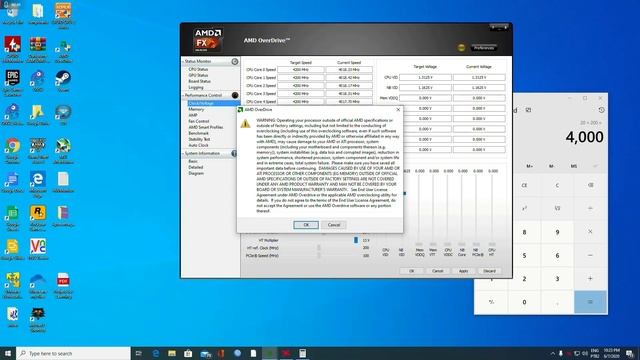
Task: Click the NB VID target voltage field
Action: (425, 88)
